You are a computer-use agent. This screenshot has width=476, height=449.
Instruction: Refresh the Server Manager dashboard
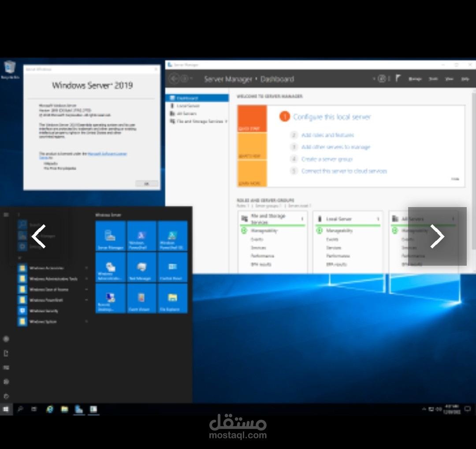click(382, 79)
